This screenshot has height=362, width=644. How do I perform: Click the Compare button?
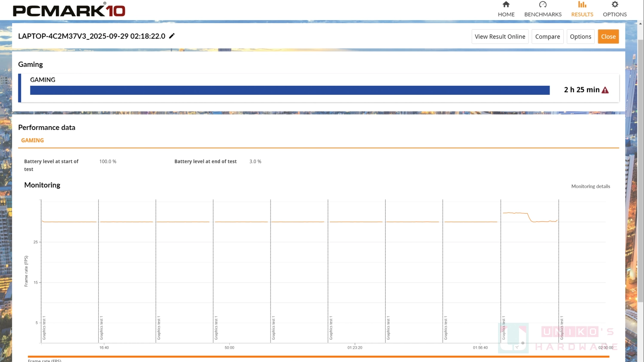point(547,36)
